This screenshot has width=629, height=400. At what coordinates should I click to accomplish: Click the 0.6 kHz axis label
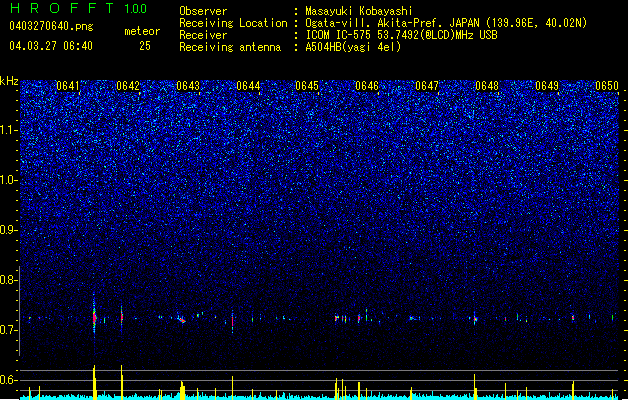9,380
